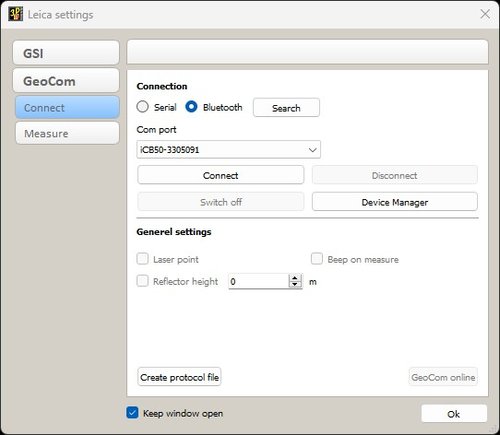
Task: Search for Bluetooth devices
Action: (x=286, y=108)
